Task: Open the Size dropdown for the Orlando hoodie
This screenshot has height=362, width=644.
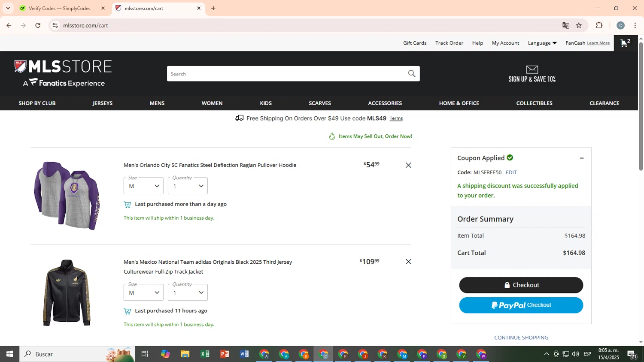Action: point(143,186)
